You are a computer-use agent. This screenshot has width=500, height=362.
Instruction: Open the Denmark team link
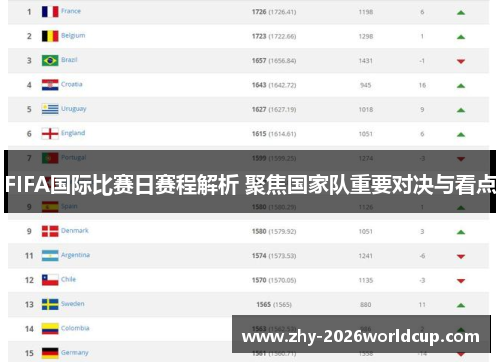click(x=75, y=230)
